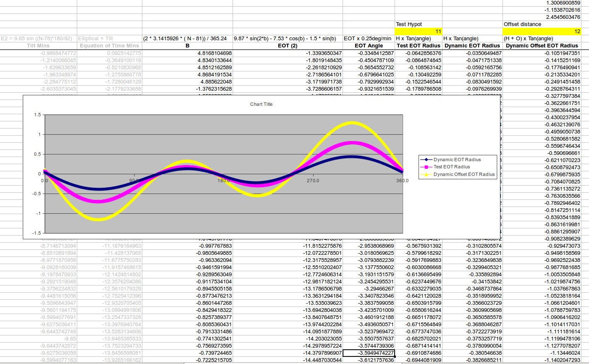Select the yellow cell containing 11
589x364 pixels.
(418, 31)
